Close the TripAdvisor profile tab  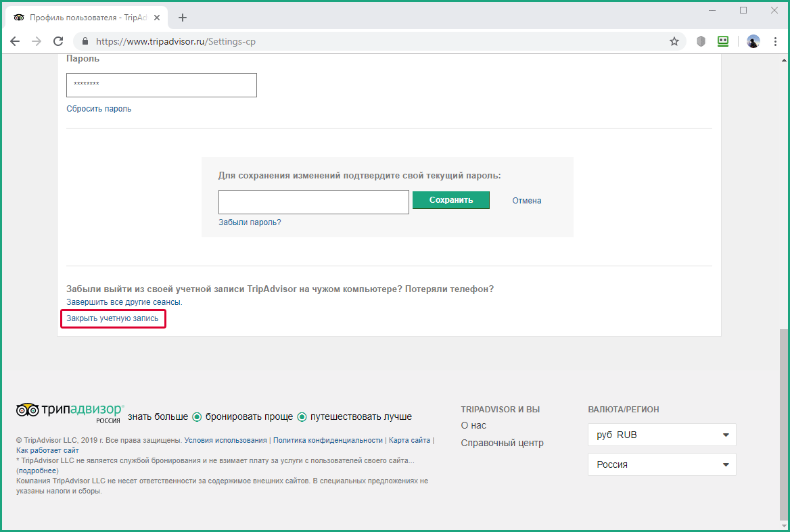click(x=157, y=18)
